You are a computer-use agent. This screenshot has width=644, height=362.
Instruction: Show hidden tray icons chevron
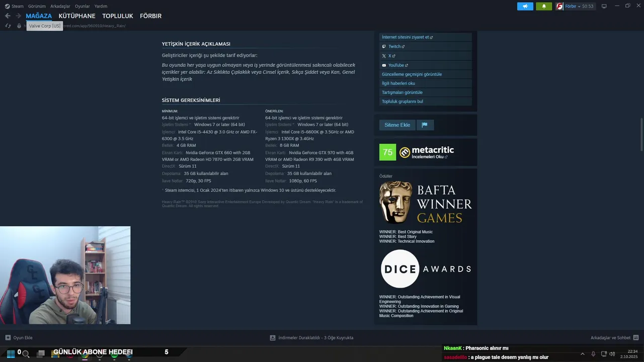(x=583, y=354)
